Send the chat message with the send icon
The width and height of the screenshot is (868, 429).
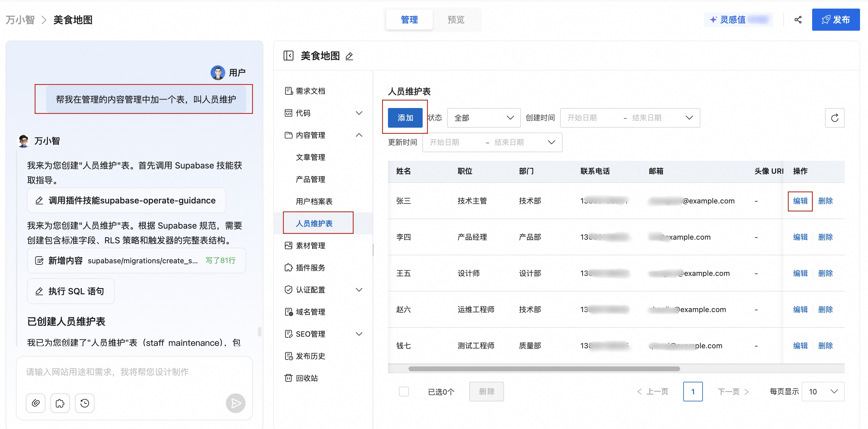point(235,403)
